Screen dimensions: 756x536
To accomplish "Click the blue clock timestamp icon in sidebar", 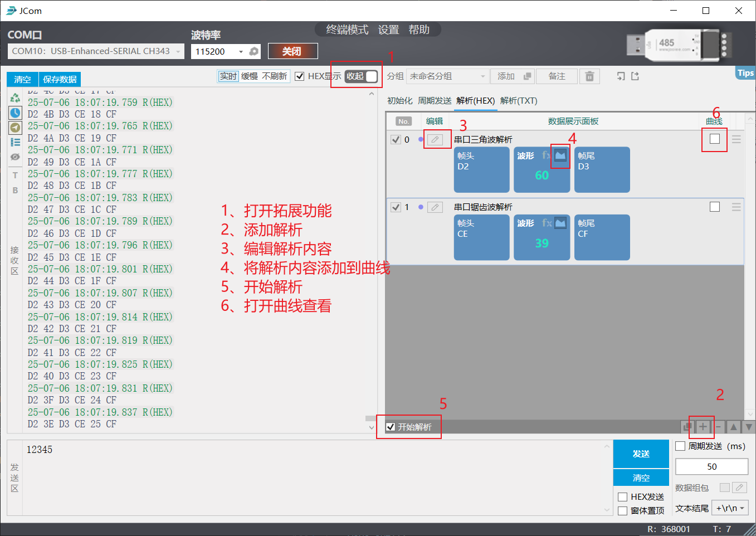I will (15, 113).
